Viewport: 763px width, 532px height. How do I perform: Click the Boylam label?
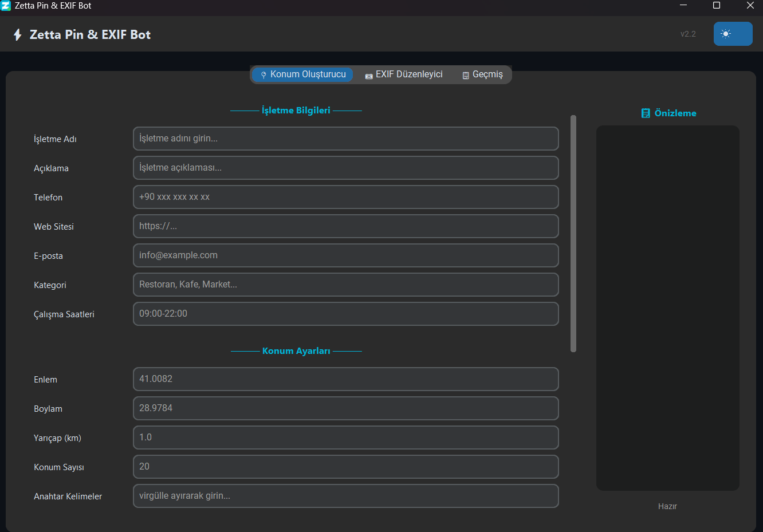(48, 409)
